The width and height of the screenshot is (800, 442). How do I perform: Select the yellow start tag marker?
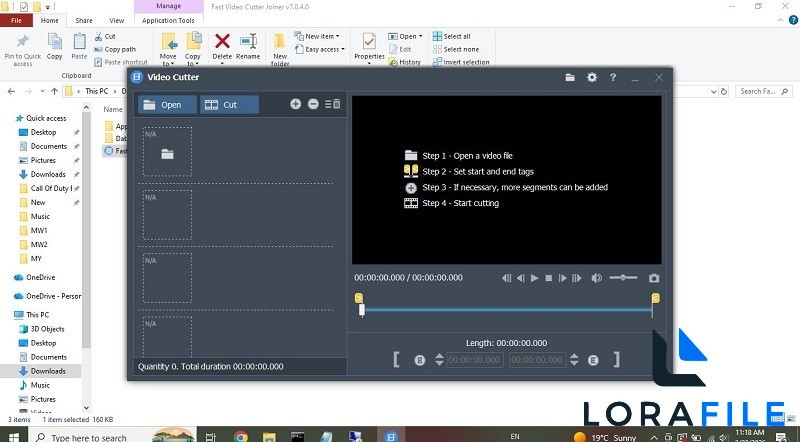click(359, 298)
